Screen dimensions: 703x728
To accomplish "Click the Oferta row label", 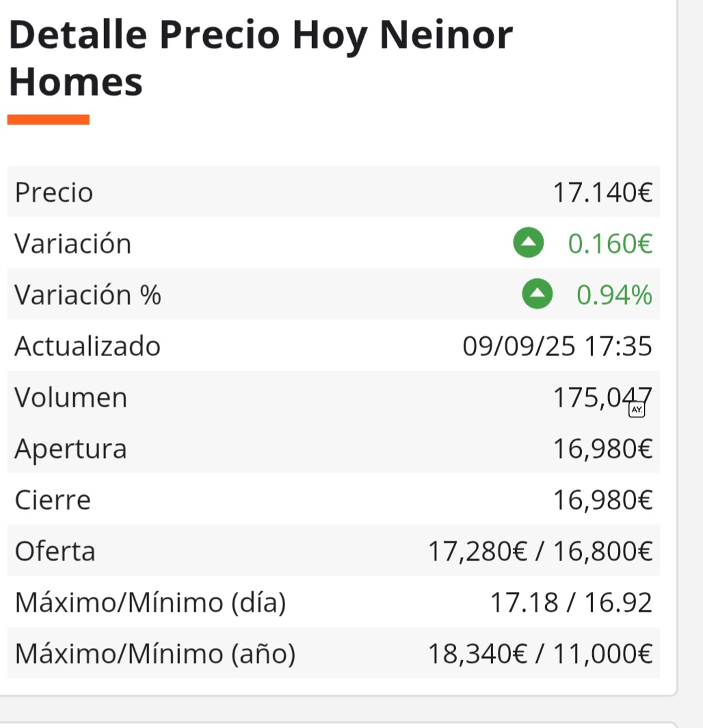I will point(55,552).
